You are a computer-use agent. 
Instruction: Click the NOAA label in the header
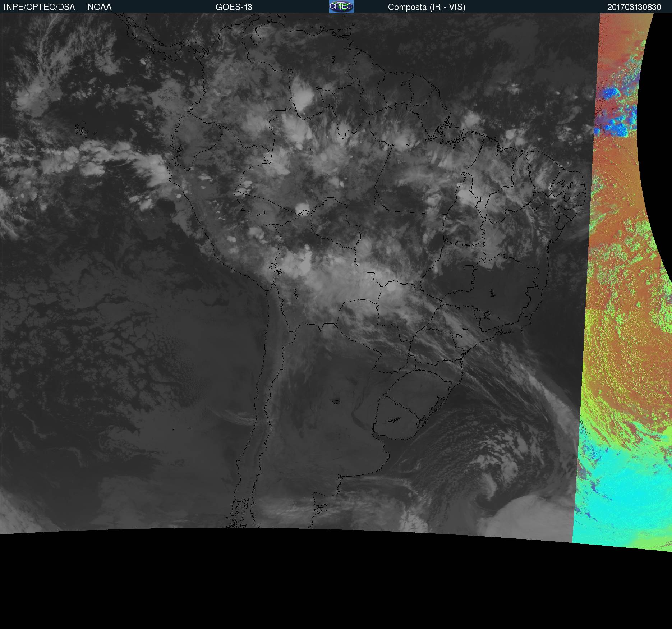click(100, 7)
